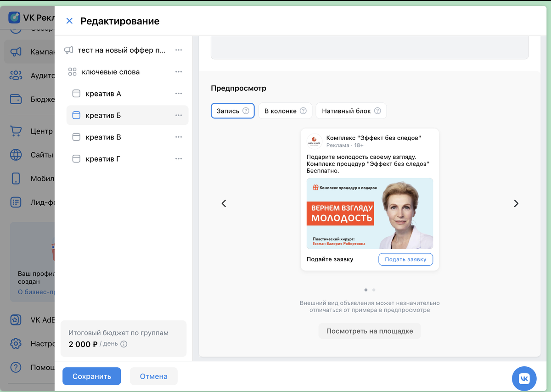Select креатив Г in the tree
Screen dimensions: 551x392
(103, 159)
